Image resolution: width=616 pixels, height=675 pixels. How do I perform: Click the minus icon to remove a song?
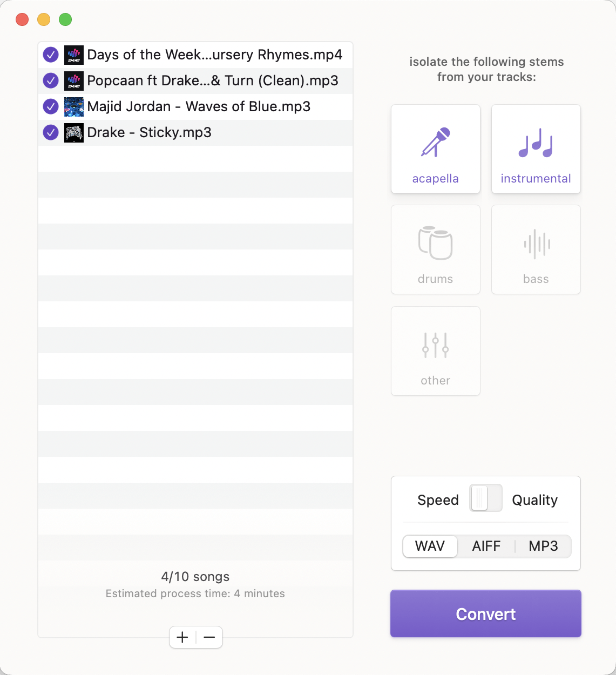[x=209, y=637]
